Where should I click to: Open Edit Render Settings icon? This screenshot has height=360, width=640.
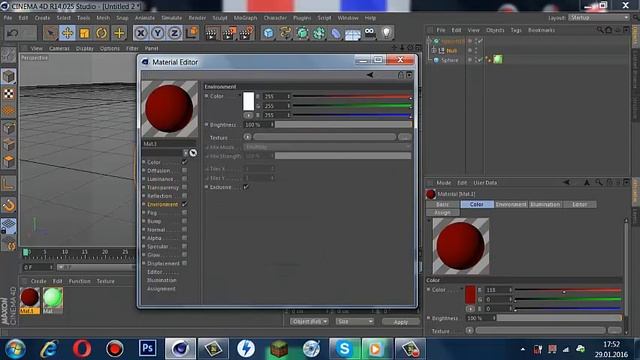(246, 33)
